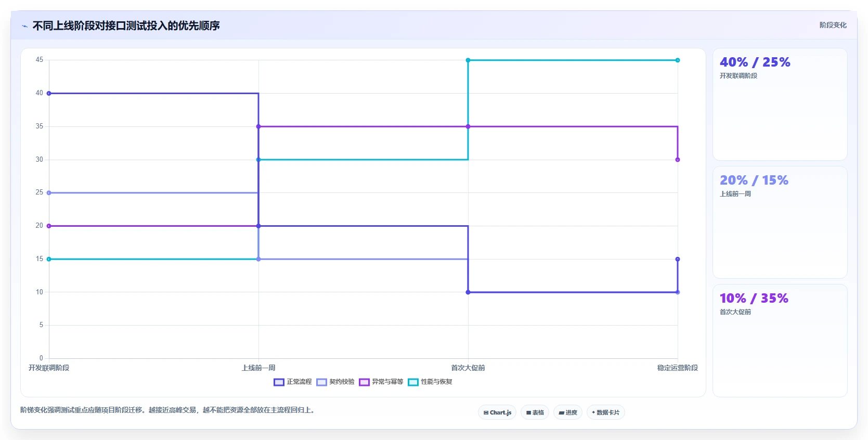Click the 正常流程 data point at 40
The width and height of the screenshot is (868, 440).
(49, 93)
